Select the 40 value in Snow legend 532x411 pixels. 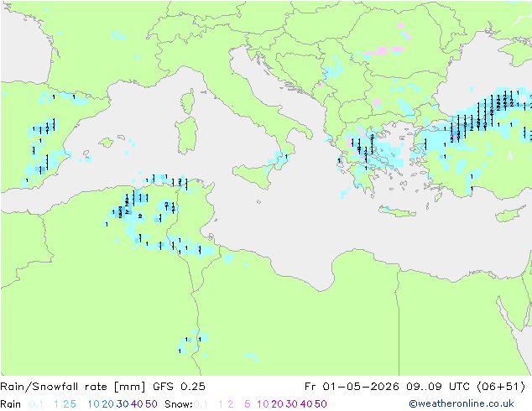[x=306, y=404]
